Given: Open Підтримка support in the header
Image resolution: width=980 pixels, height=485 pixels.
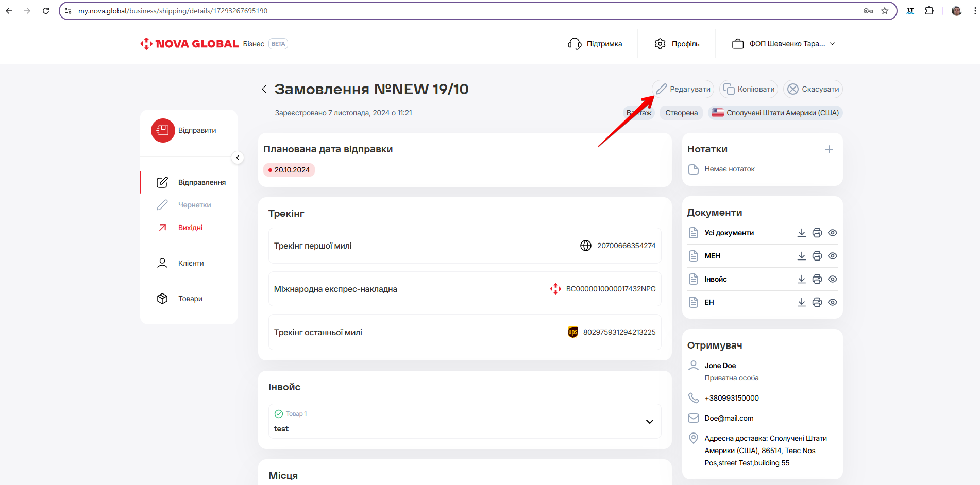Looking at the screenshot, I should pos(595,44).
